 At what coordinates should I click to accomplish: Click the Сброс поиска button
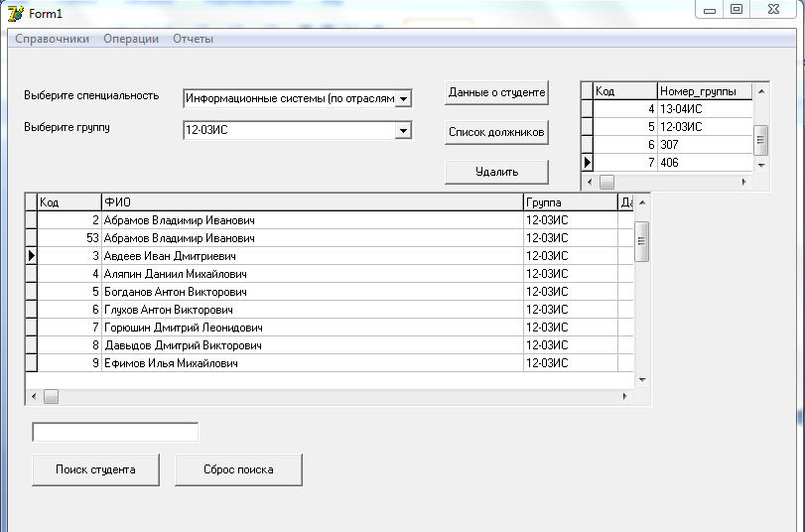[x=238, y=469]
